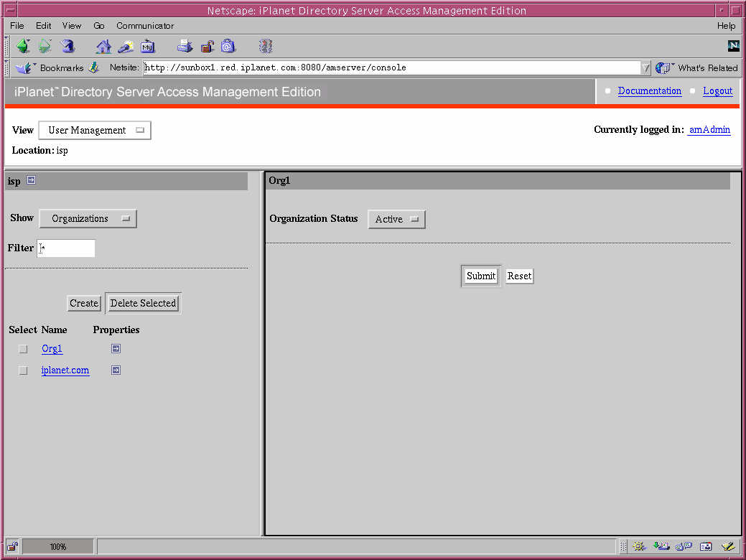Screen dimensions: 746x560
Task: Open the Security padlock toolbar icon
Action: click(207, 46)
